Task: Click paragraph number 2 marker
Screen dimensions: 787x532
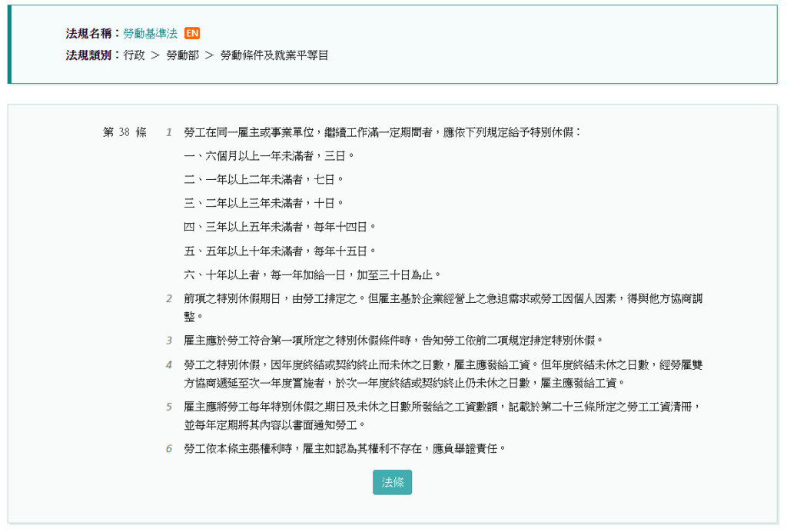Action: click(x=169, y=298)
